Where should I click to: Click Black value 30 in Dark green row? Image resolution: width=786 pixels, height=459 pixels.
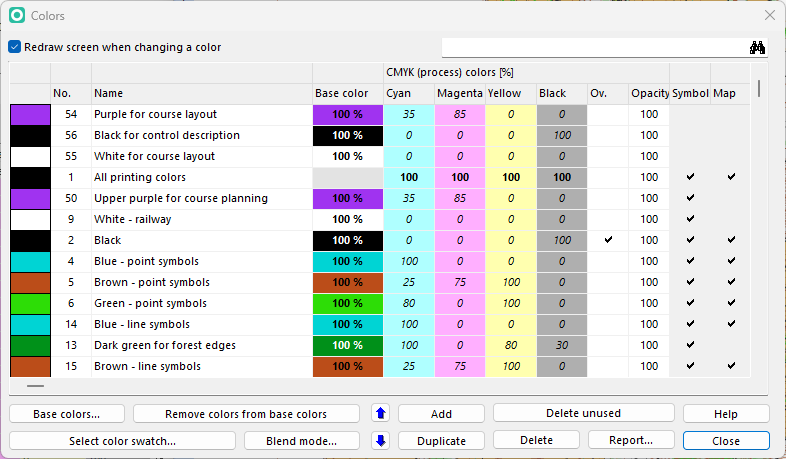coord(562,346)
